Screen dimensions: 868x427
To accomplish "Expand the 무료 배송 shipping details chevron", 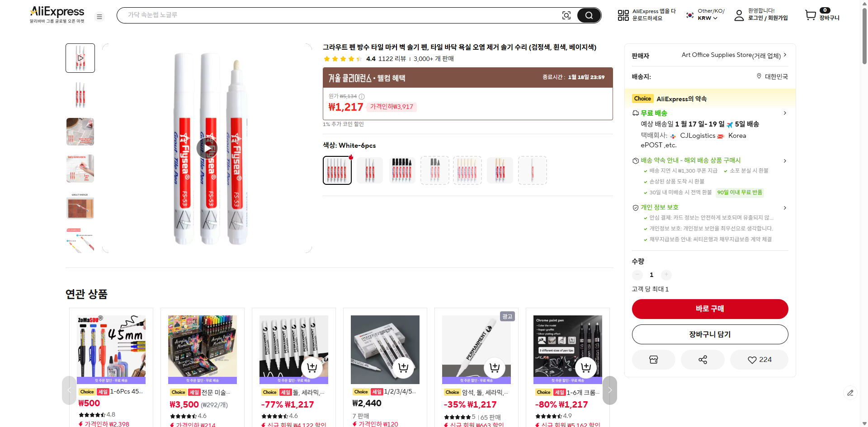I will 785,113.
